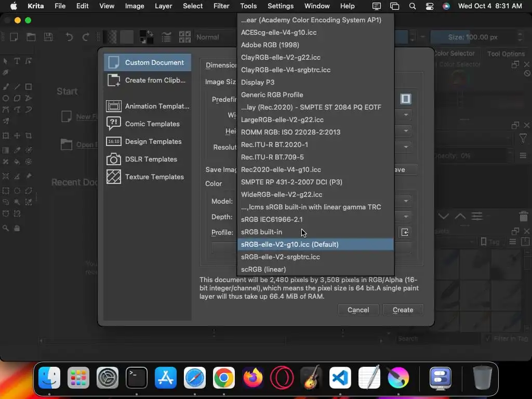Click the save toolbar icon
The width and height of the screenshot is (532, 399).
tap(48, 37)
